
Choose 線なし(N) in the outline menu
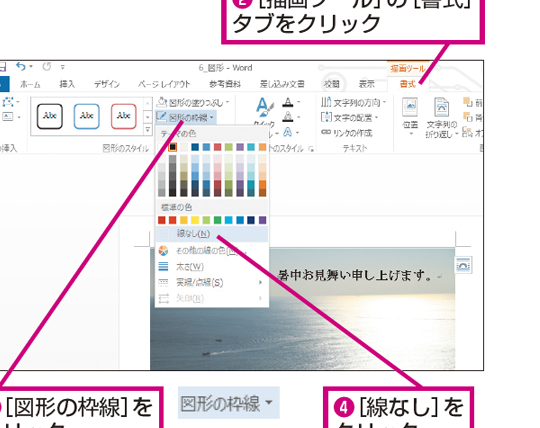(212, 234)
